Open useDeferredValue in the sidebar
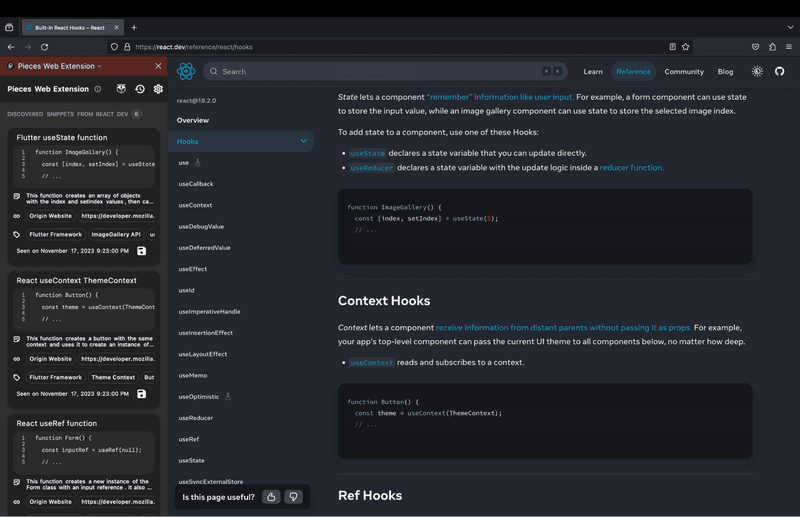800x517 pixels. point(205,248)
